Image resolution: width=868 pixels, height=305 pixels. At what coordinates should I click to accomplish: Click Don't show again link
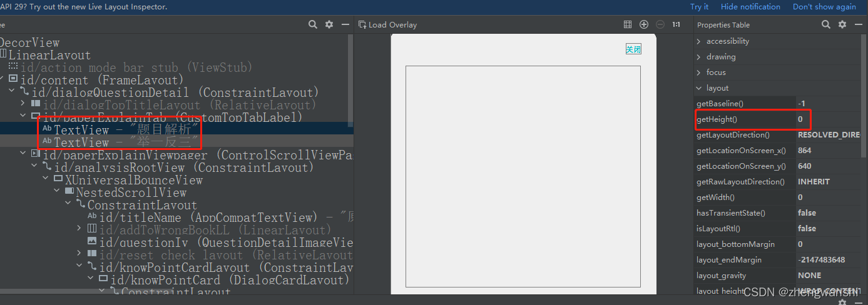point(824,7)
